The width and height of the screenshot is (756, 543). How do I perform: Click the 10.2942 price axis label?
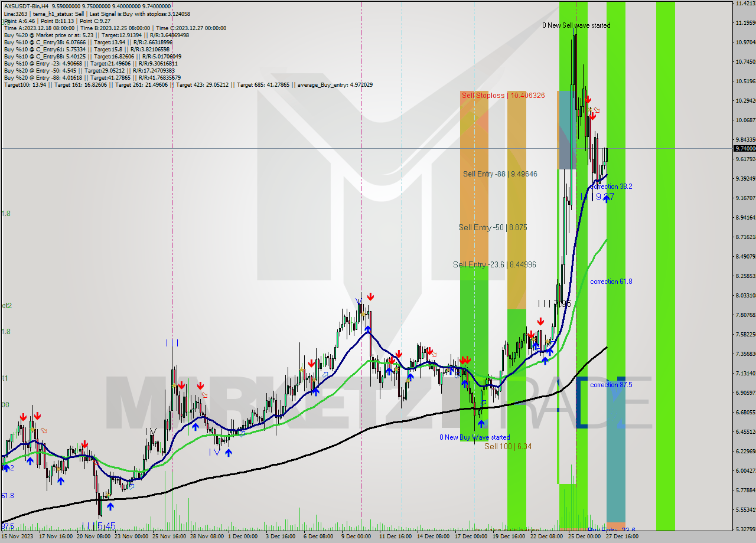click(745, 101)
